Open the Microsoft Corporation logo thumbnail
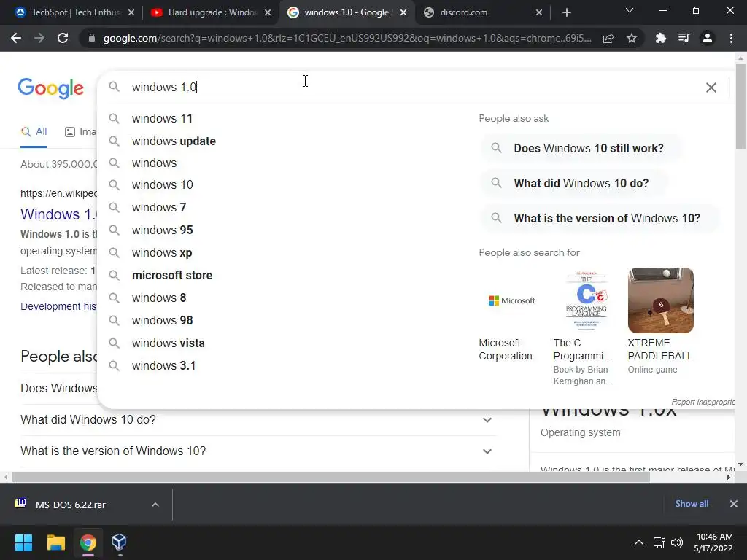The image size is (747, 560). (511, 300)
